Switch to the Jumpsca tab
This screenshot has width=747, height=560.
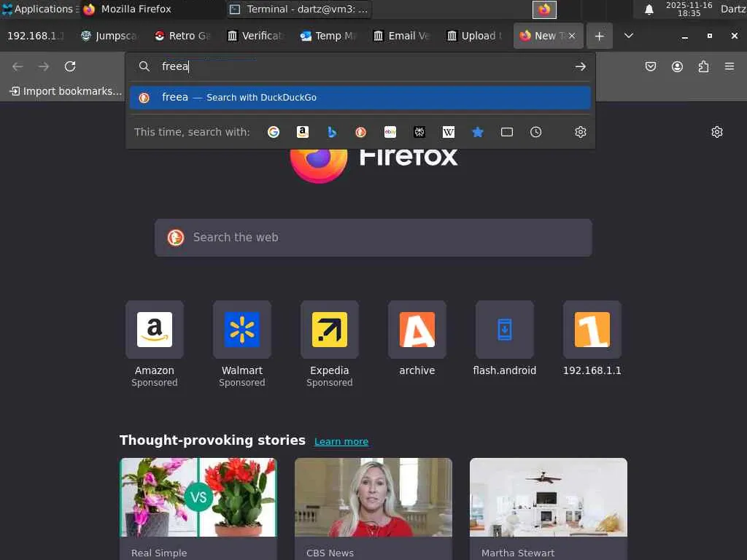109,36
